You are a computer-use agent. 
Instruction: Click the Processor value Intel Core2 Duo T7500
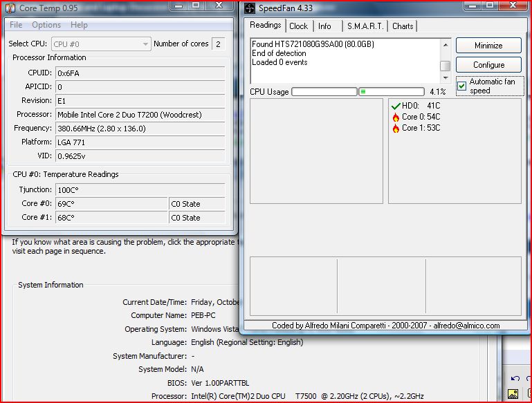(307, 396)
